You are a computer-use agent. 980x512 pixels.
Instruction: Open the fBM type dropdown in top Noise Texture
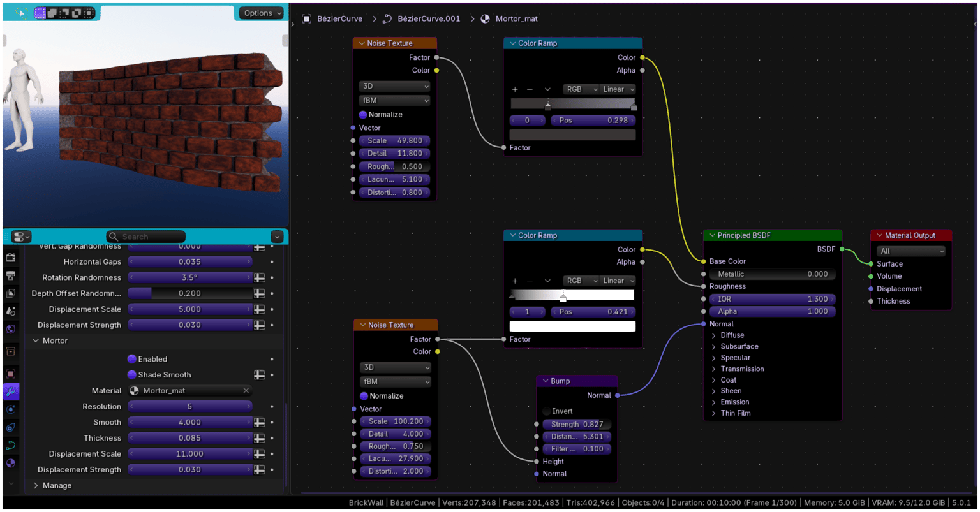pyautogui.click(x=395, y=100)
